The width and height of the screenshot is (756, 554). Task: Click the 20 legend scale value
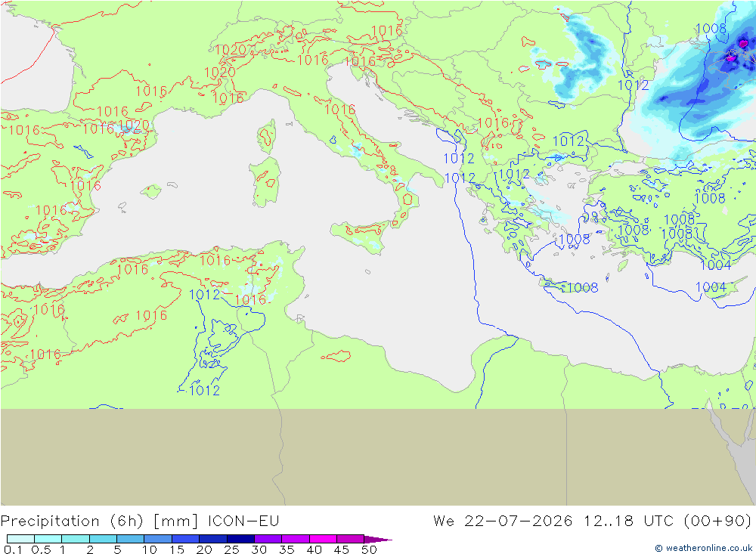[204, 549]
